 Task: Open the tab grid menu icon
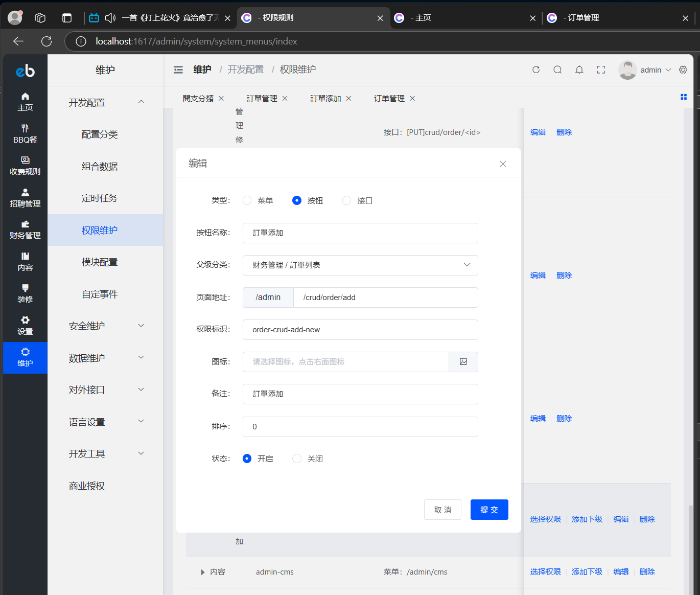pyautogui.click(x=684, y=97)
